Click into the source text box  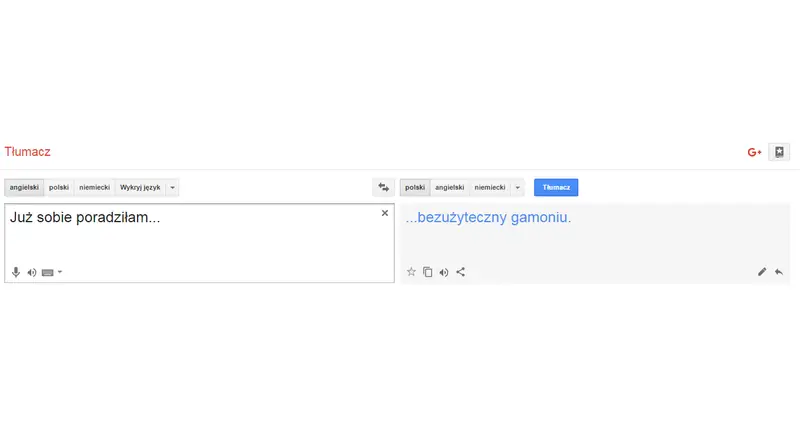[x=199, y=243]
